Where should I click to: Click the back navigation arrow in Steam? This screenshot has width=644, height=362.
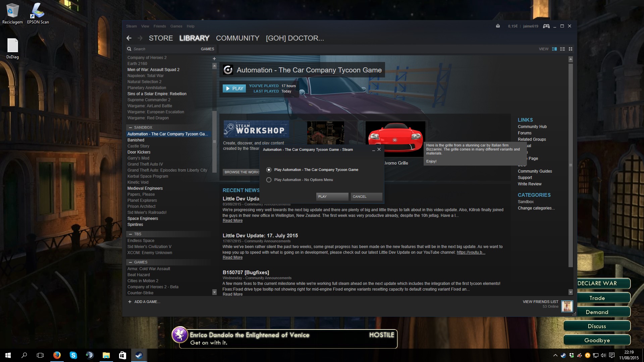(x=129, y=38)
